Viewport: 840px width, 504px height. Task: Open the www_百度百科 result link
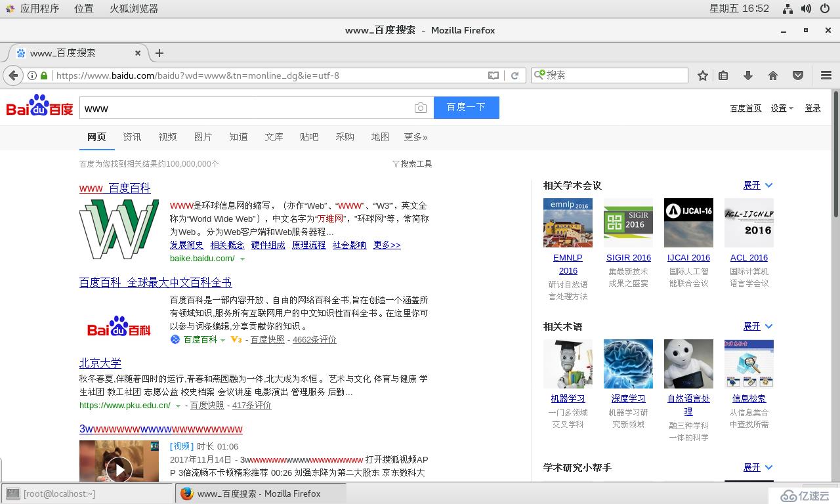(115, 188)
